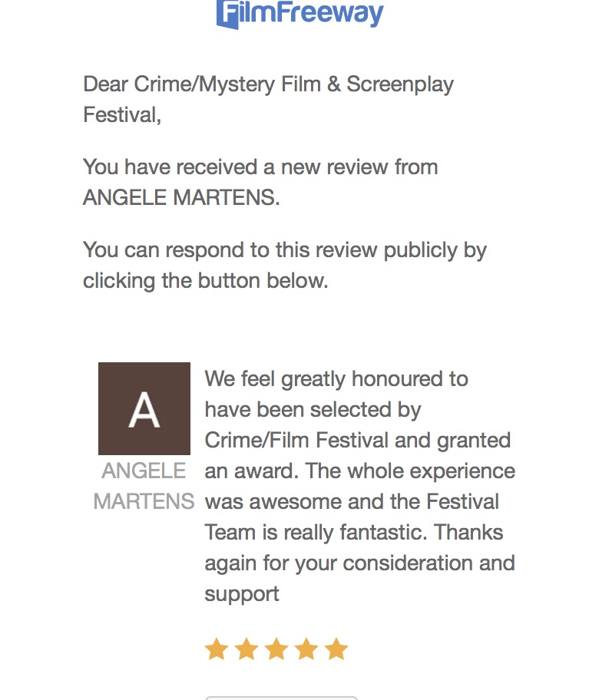This screenshot has width=599, height=700.
Task: Click the "Dear Crime/Mystery Film & Screenplay" greeting line
Action: (x=268, y=84)
